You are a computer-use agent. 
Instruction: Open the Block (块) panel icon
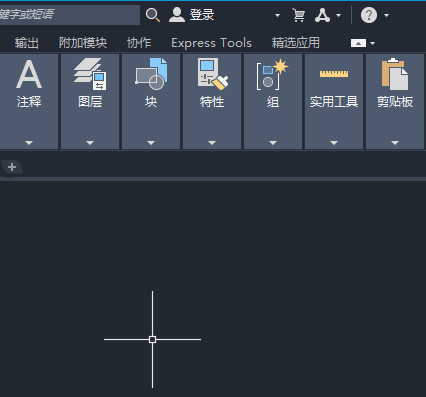[151, 74]
